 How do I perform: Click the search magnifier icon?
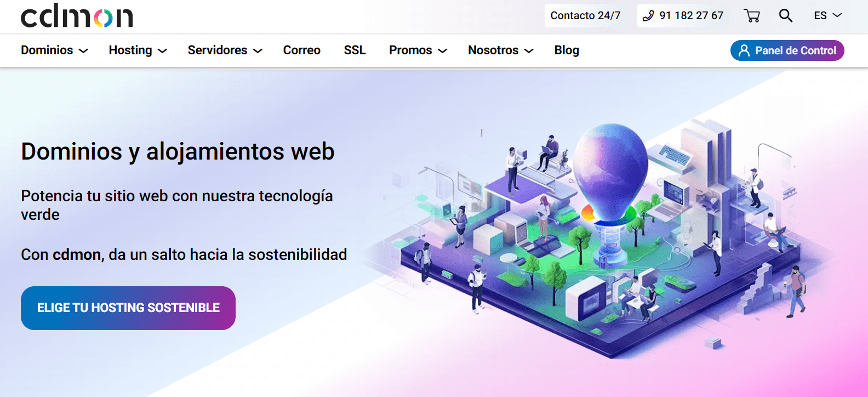tap(786, 15)
